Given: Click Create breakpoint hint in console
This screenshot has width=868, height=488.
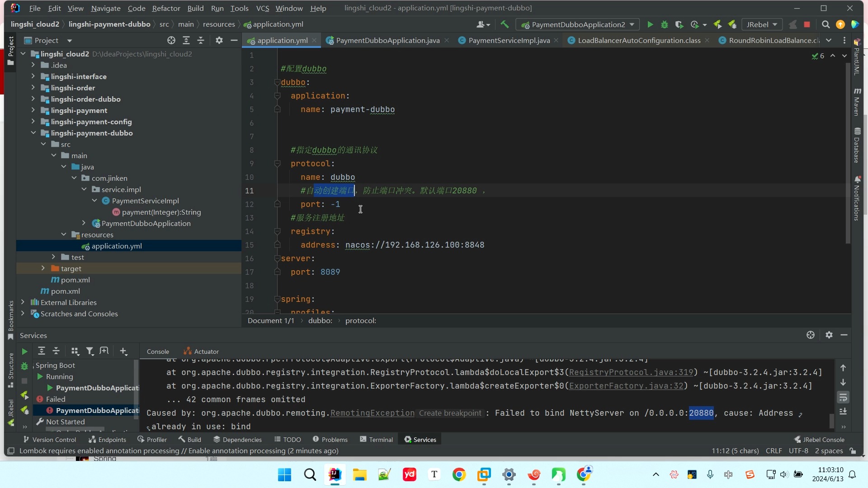Looking at the screenshot, I should click(450, 413).
